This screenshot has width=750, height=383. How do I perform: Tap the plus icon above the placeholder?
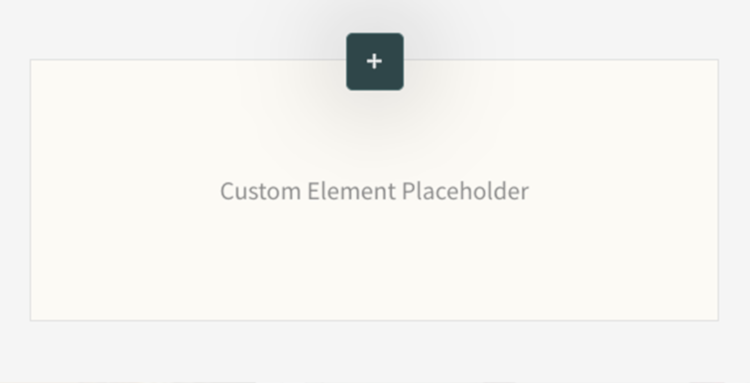pos(375,62)
